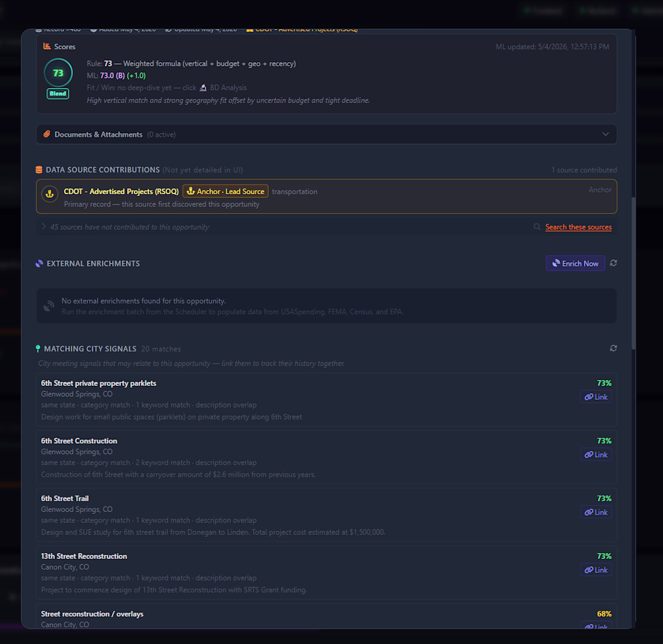Image resolution: width=663 pixels, height=644 pixels.
Task: Open the Search these sources link
Action: pos(579,227)
